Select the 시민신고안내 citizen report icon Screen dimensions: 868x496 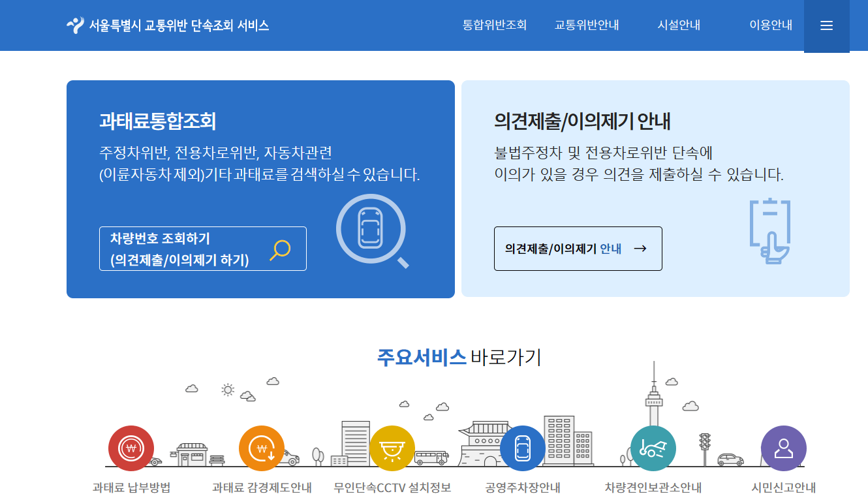(x=784, y=448)
